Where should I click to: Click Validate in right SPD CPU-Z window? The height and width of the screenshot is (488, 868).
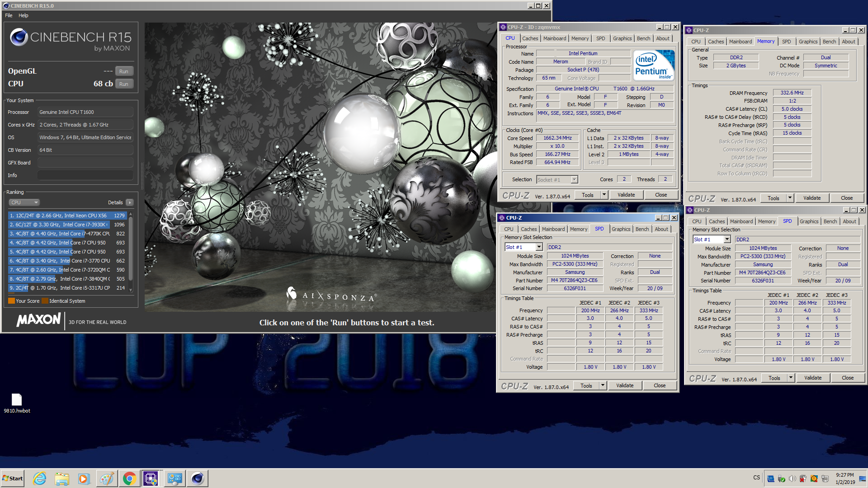point(813,378)
